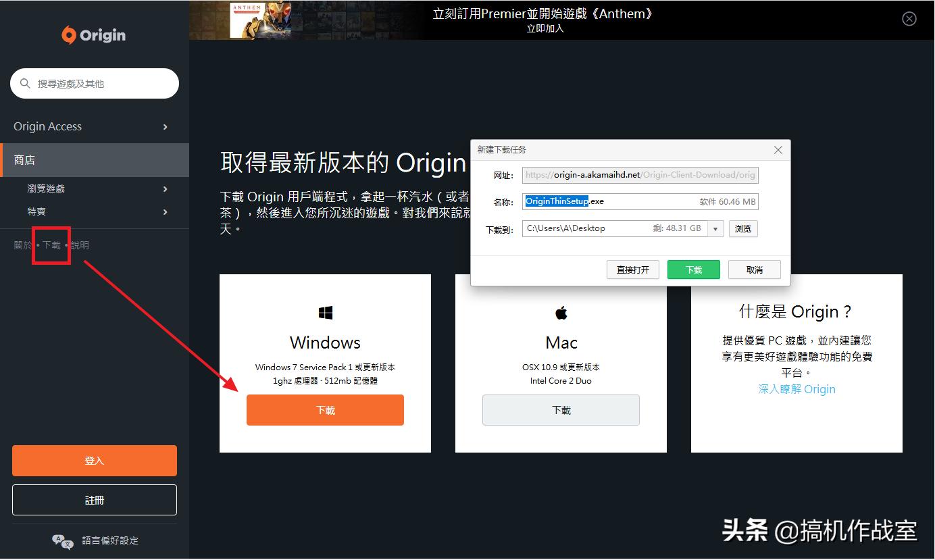Close the 新建下载任务 dialog with its X

[778, 150]
